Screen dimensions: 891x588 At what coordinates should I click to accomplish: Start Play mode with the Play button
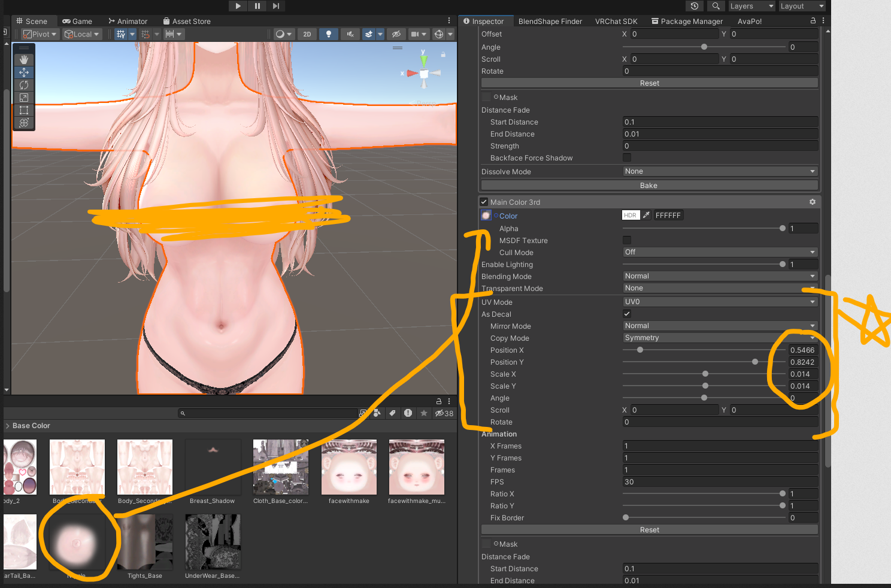(238, 6)
